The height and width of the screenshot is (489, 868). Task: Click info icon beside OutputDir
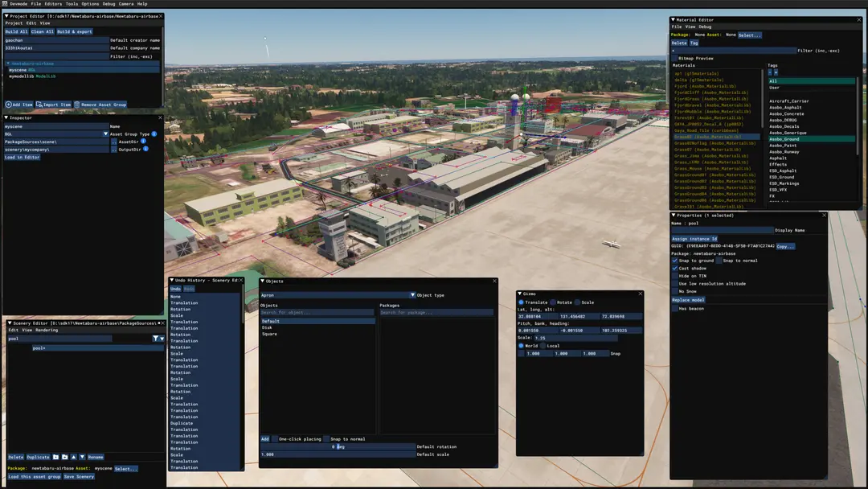coord(145,149)
